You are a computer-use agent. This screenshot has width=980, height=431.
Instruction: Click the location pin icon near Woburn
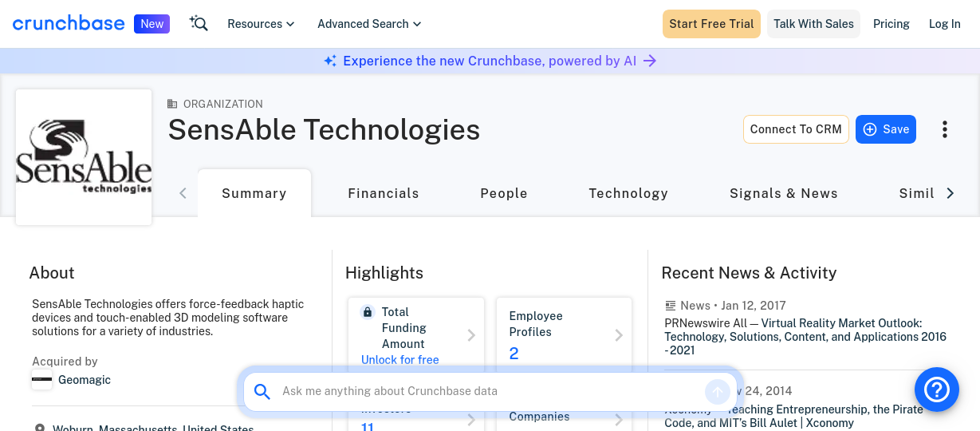pyautogui.click(x=40, y=429)
